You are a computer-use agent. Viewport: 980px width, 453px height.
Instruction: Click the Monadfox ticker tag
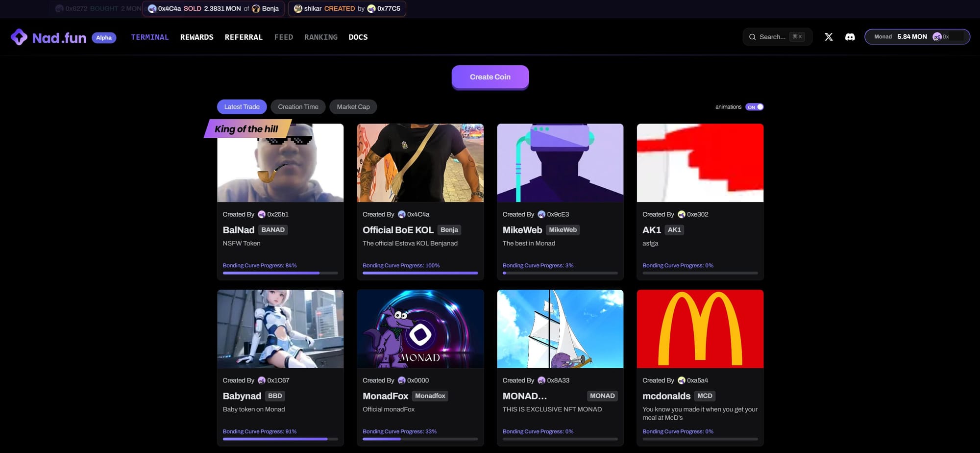pos(430,396)
